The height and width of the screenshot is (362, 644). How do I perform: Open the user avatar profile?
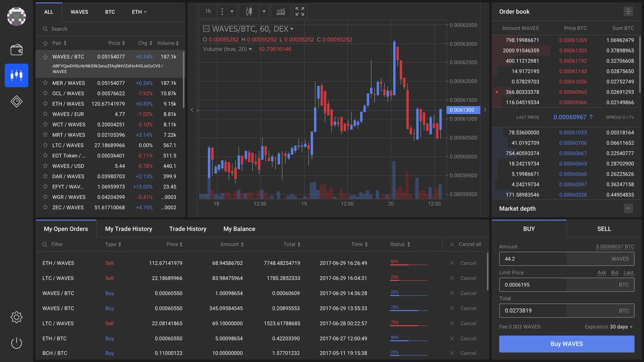point(16,17)
